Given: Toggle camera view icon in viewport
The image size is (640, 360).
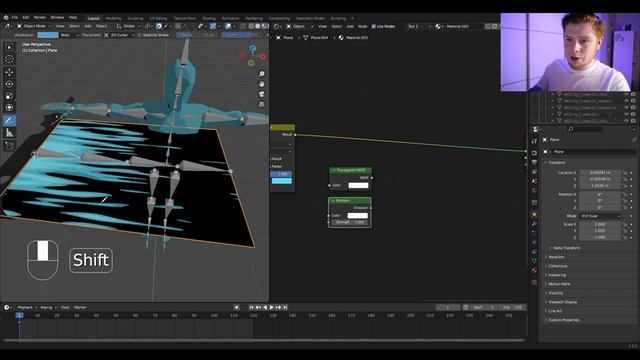Looking at the screenshot, I should (262, 94).
